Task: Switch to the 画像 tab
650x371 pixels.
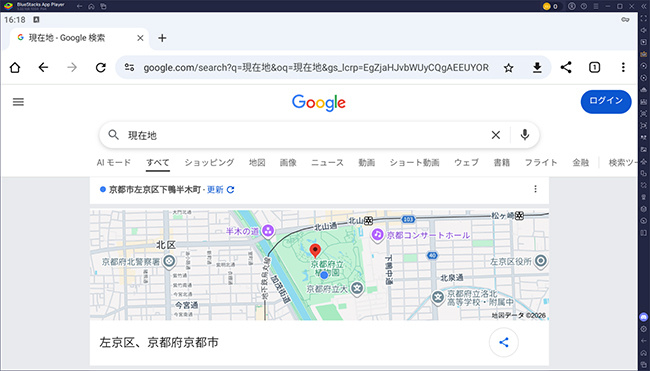Action: [x=288, y=162]
